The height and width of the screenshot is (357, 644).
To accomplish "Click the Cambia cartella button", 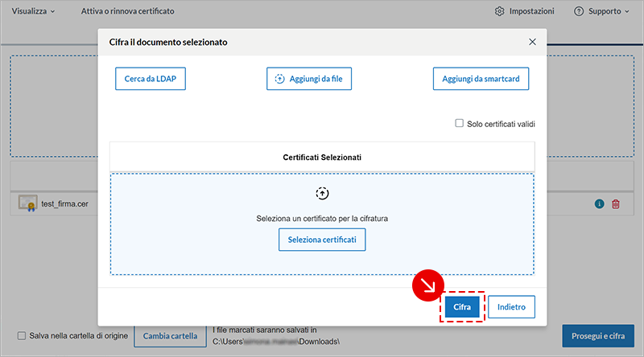I will point(169,336).
